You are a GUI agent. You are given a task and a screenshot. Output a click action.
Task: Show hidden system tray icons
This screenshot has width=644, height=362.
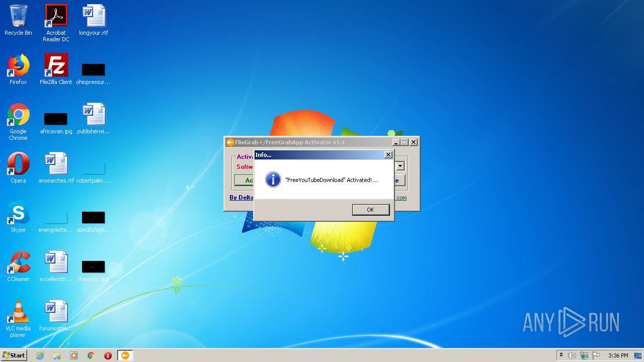pos(561,355)
